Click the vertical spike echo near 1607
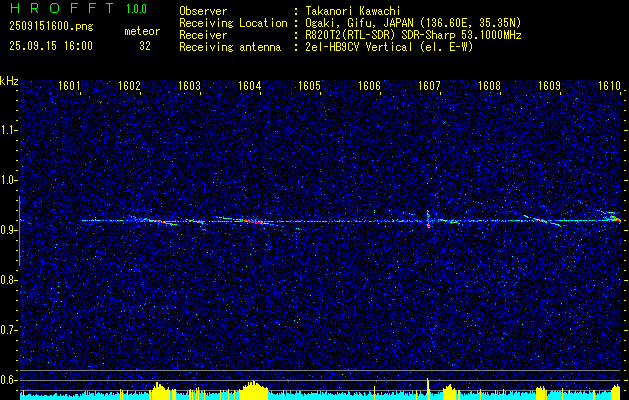The image size is (629, 400). tap(428, 219)
